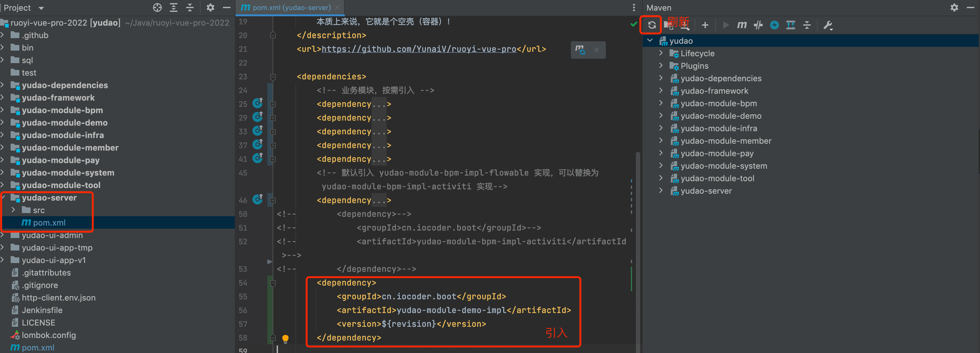
Task: Open Execute Maven Goal 'm' icon
Action: pyautogui.click(x=741, y=25)
